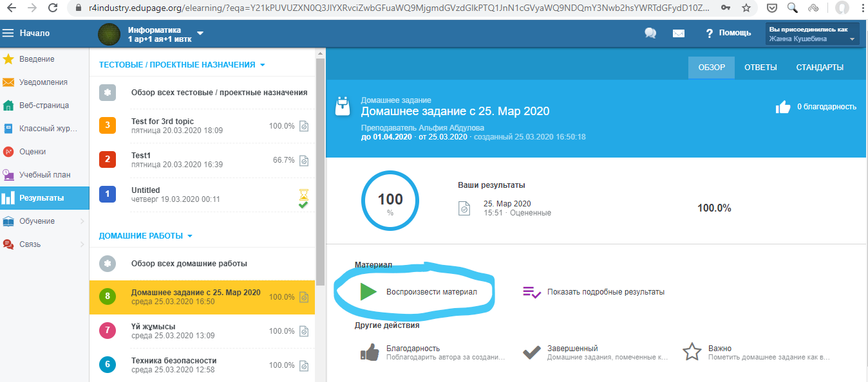Image resolution: width=868 pixels, height=382 pixels.
Task: Open the hamburger menu next to Начало
Action: coord(8,33)
